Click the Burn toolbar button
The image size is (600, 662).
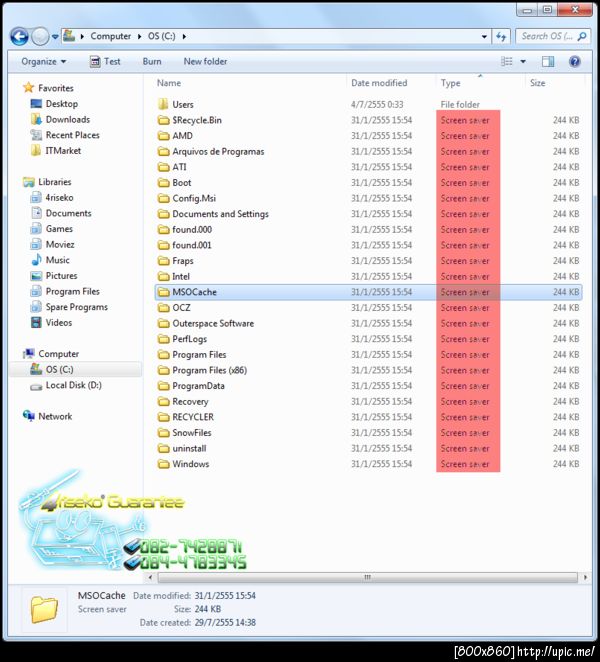pos(152,62)
